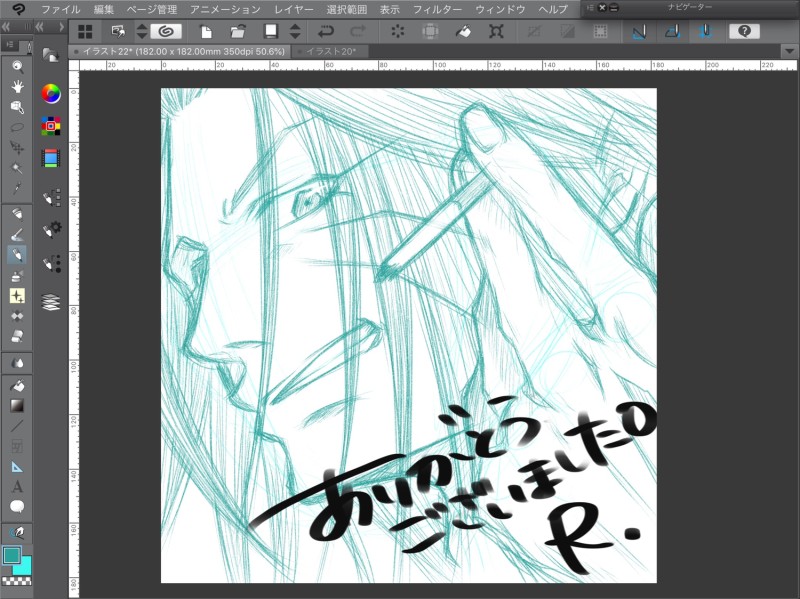The width and height of the screenshot is (800, 599).
Task: Open the アニメーション menu
Action: 225,9
